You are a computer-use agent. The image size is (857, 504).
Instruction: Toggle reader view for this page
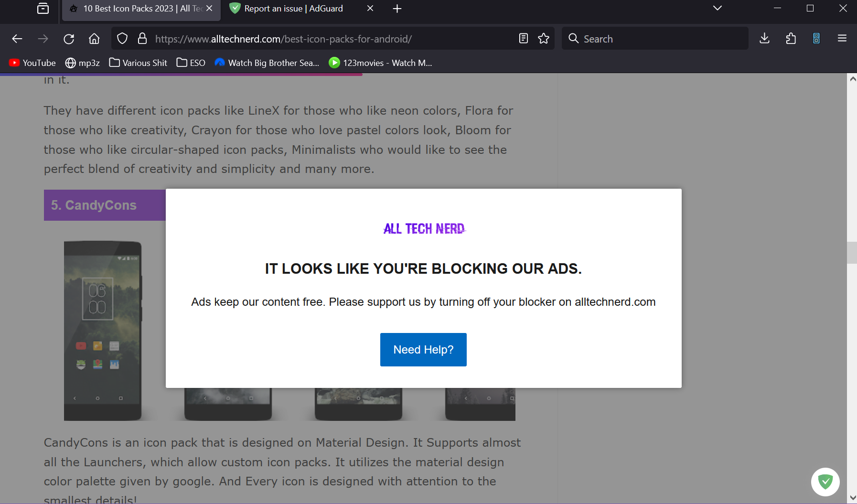(524, 39)
